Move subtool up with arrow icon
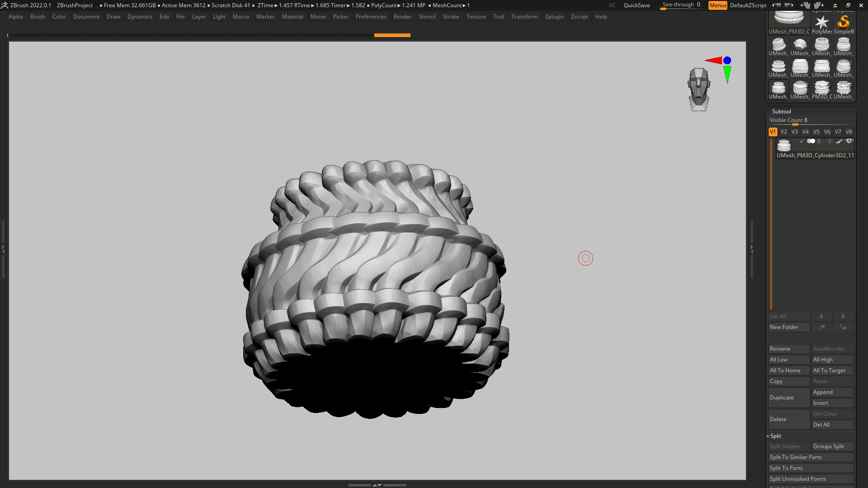Viewport: 868px width, 488px height. click(821, 316)
